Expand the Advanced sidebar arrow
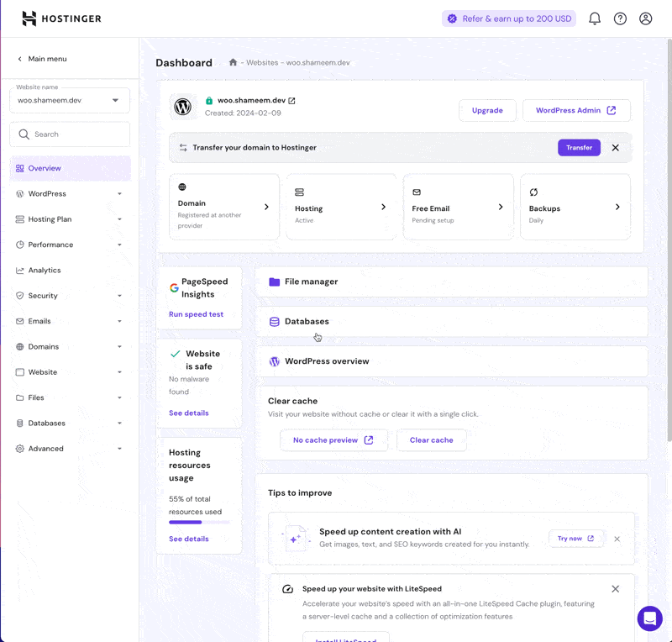Viewport: 672px width, 642px height. (x=119, y=449)
